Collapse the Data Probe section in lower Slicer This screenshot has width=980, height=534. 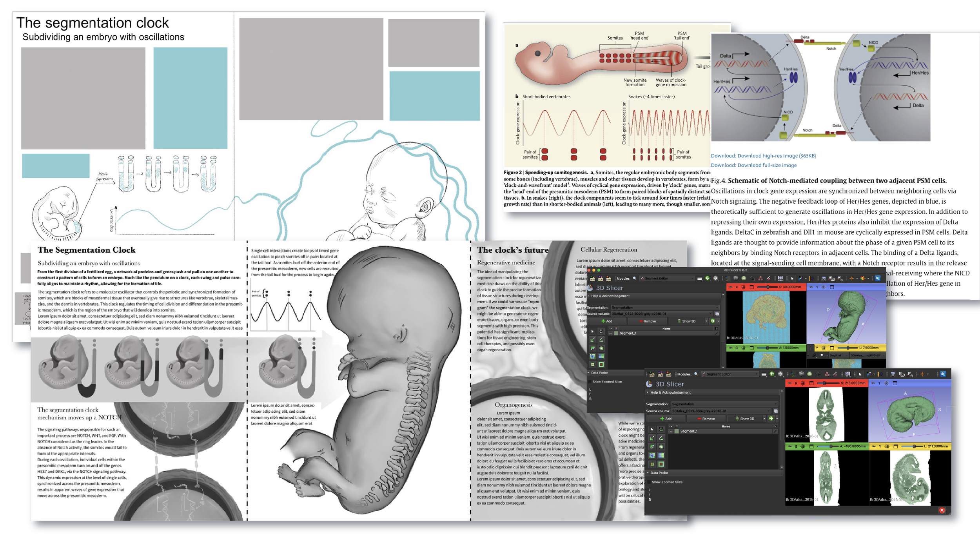pos(648,473)
